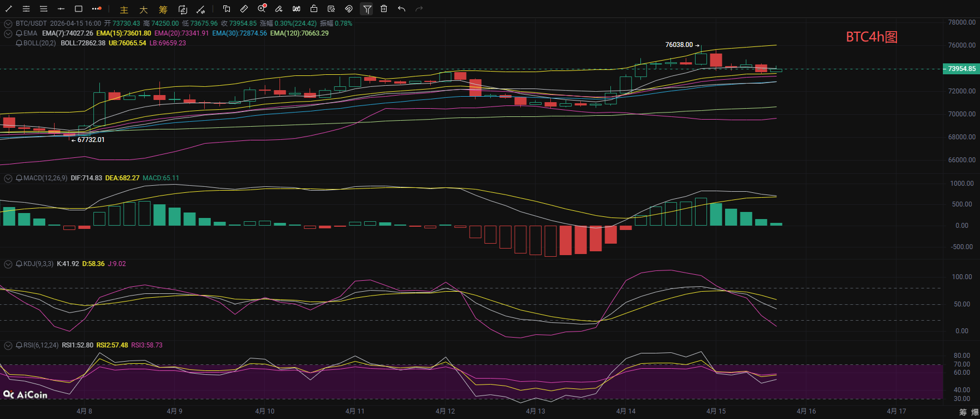Click the trash icon to delete drawings
The height and width of the screenshot is (419, 980).
(x=384, y=9)
